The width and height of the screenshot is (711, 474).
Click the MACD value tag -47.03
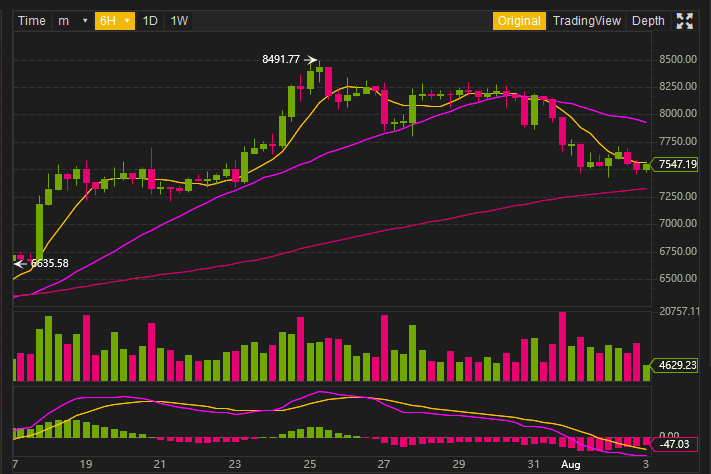coord(674,445)
